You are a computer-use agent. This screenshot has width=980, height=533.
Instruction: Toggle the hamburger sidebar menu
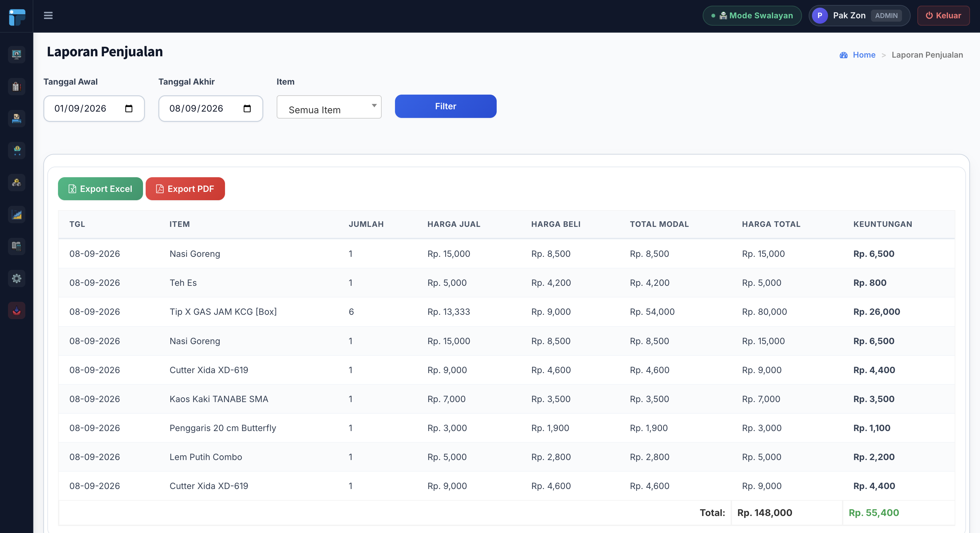point(48,16)
